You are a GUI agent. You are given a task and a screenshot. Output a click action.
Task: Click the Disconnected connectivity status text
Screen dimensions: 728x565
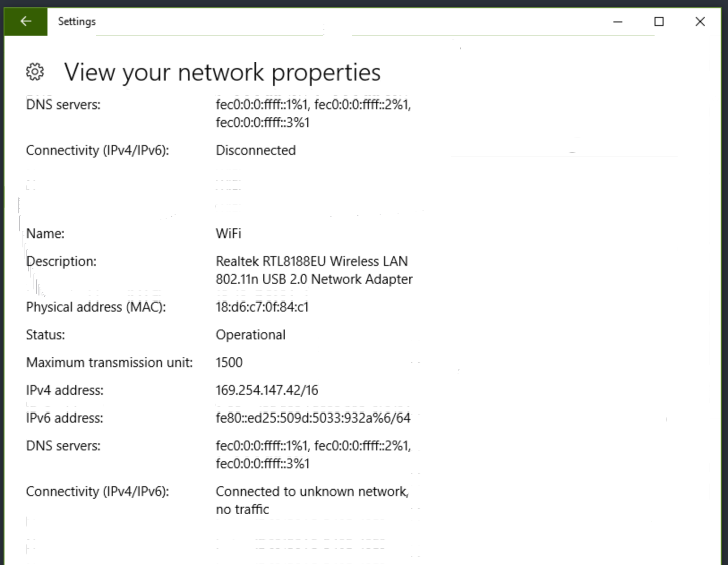(255, 150)
